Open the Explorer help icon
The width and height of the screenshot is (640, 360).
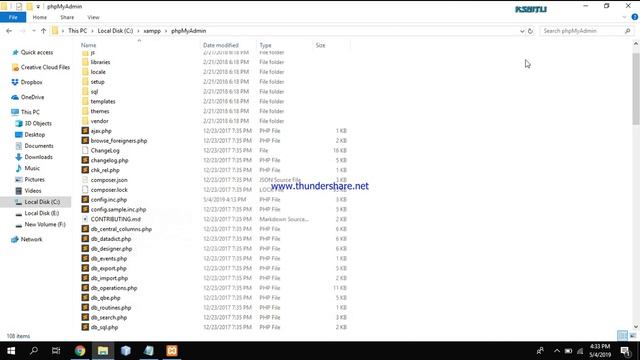pyautogui.click(x=635, y=17)
